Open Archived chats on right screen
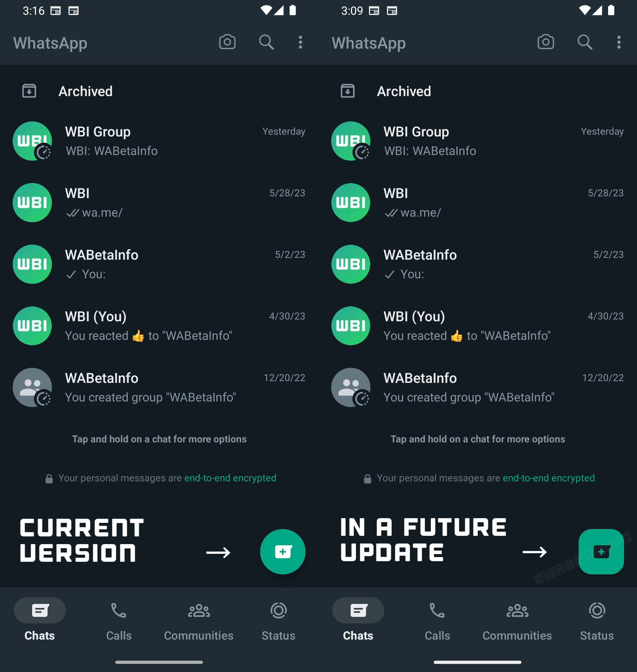 pyautogui.click(x=478, y=91)
